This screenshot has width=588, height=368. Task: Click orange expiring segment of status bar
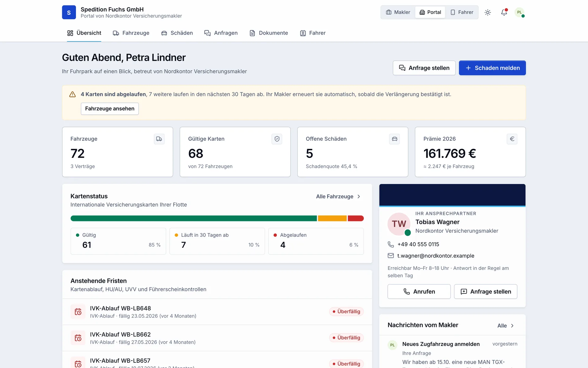click(332, 218)
